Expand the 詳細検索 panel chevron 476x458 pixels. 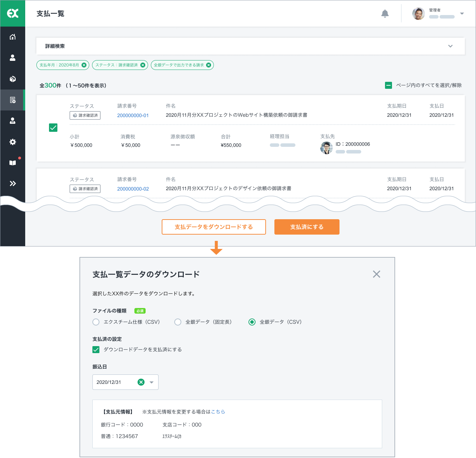click(450, 46)
